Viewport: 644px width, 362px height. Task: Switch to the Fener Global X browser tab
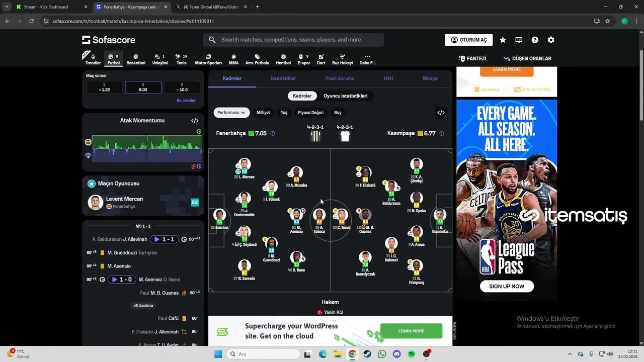tap(211, 7)
